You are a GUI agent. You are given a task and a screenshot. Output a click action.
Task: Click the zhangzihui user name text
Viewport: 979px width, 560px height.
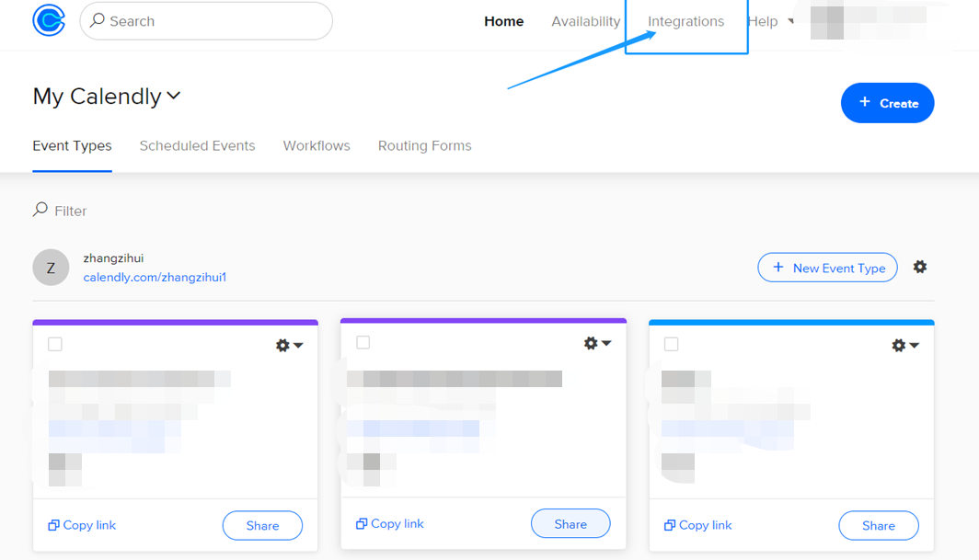pyautogui.click(x=113, y=258)
